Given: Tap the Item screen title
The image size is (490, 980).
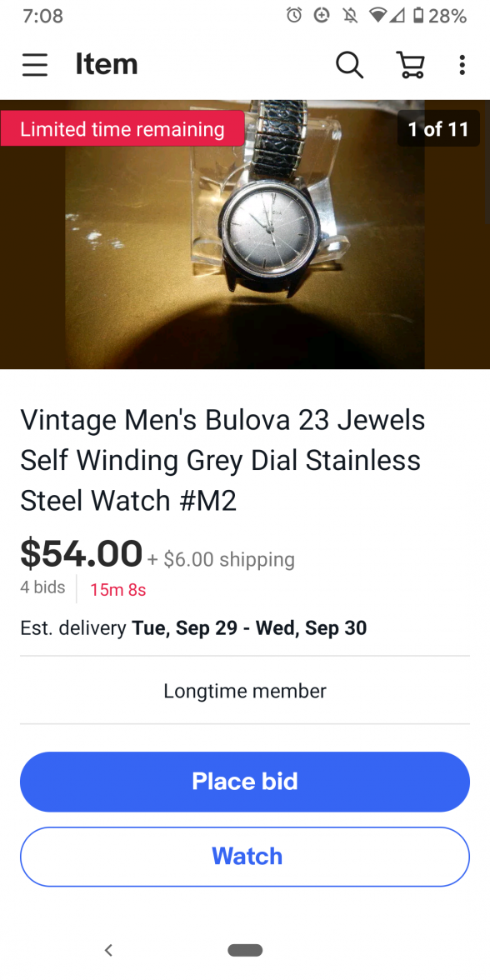Looking at the screenshot, I should pyautogui.click(x=107, y=64).
